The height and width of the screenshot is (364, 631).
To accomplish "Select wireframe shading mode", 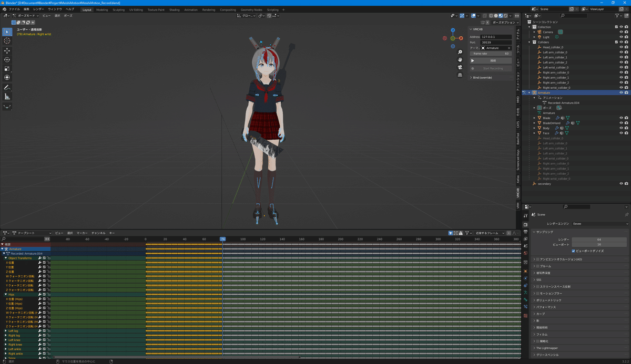I will [x=491, y=16].
